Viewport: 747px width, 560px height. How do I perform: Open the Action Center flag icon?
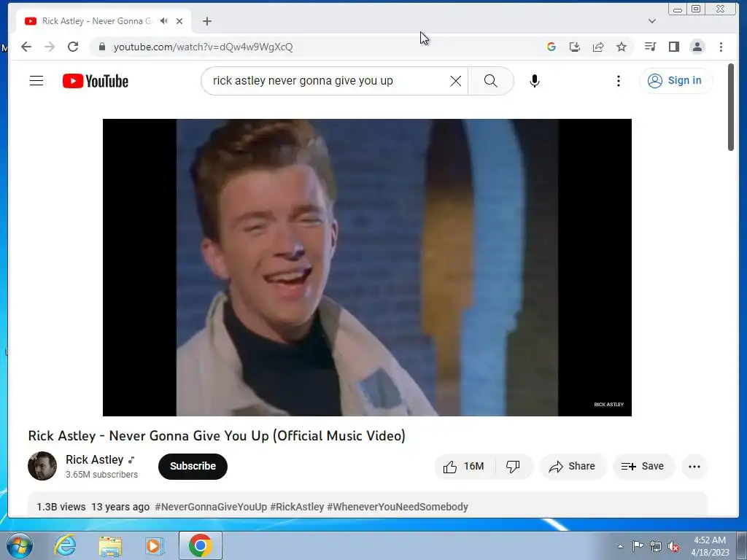[x=638, y=545]
